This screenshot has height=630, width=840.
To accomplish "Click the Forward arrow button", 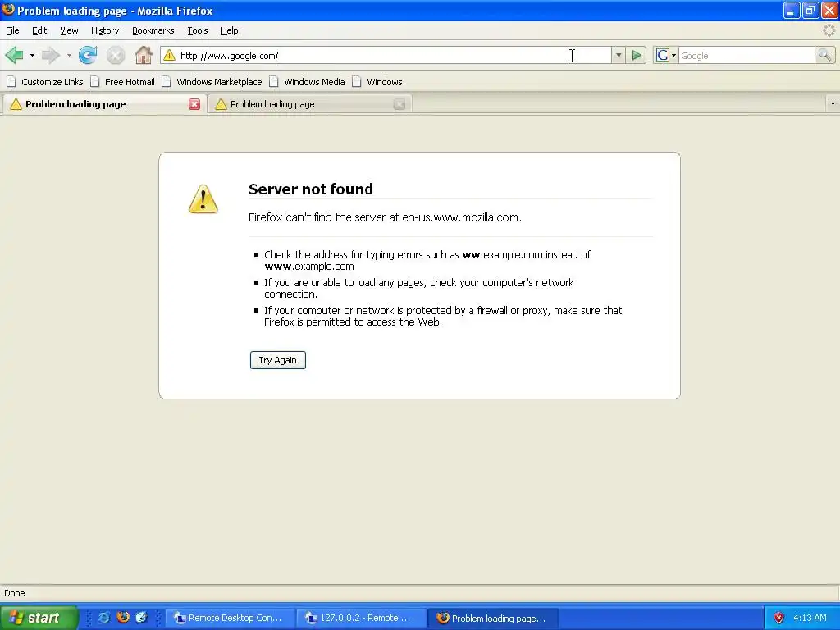I will pyautogui.click(x=51, y=55).
